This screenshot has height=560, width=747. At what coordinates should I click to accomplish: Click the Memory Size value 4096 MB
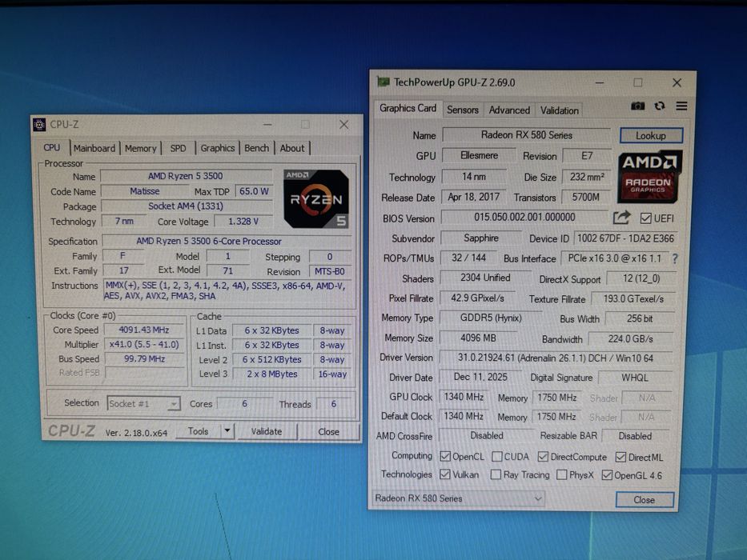click(x=478, y=338)
